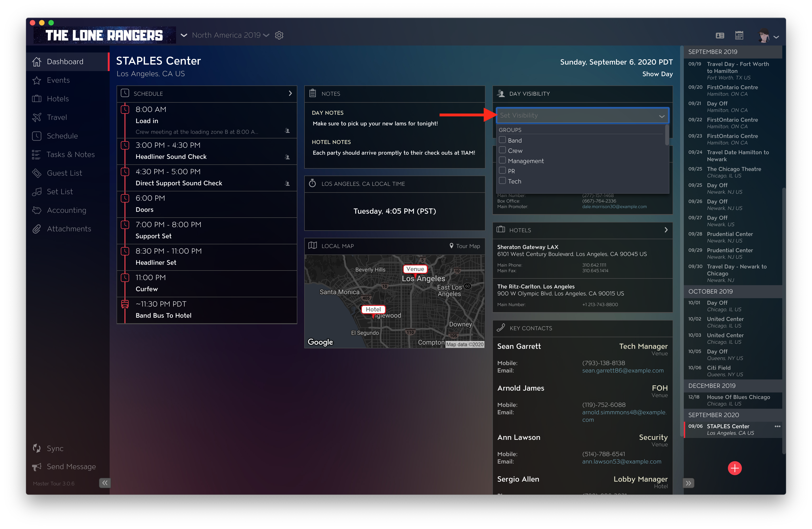Image resolution: width=812 pixels, height=529 pixels.
Task: Click the Hotel marker on the map
Action: point(373,310)
